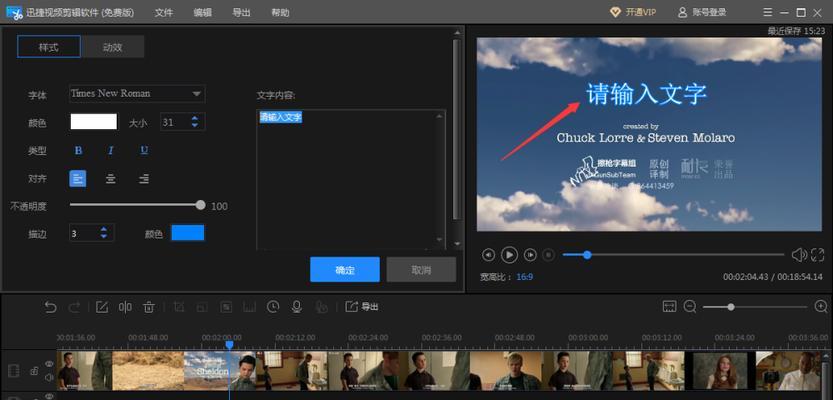Select left text alignment
833x400 pixels.
click(78, 178)
